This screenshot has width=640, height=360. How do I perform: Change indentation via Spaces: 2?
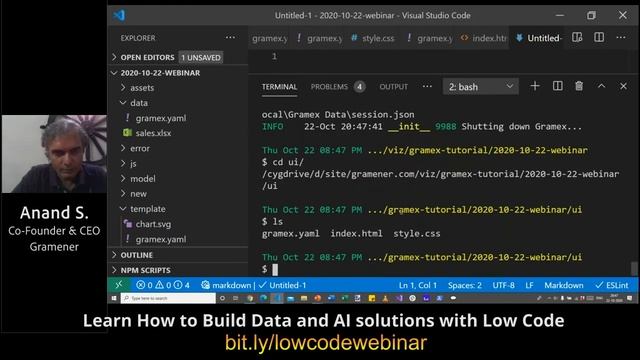coord(464,285)
